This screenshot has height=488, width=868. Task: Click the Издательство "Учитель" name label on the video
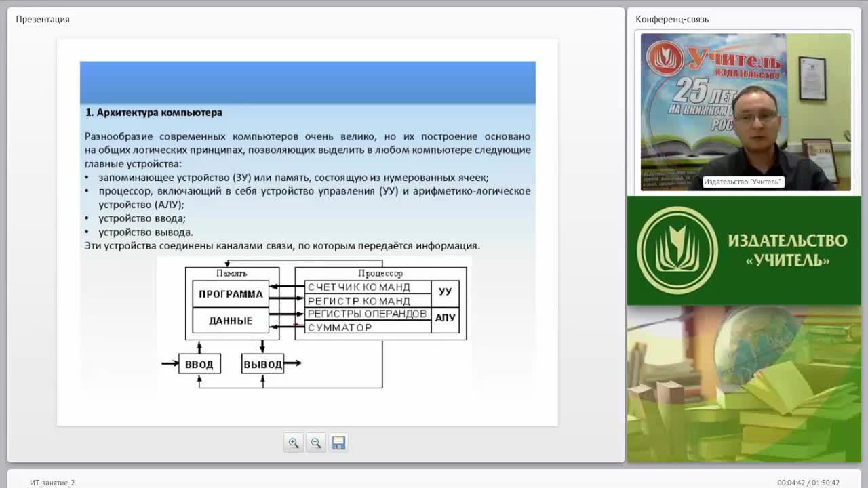(x=743, y=182)
